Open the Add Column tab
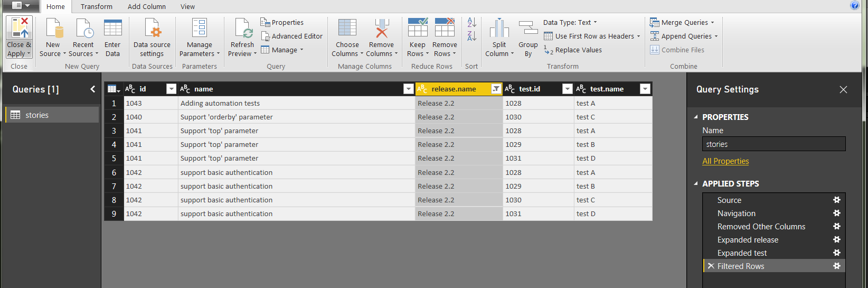868x288 pixels. pos(146,7)
